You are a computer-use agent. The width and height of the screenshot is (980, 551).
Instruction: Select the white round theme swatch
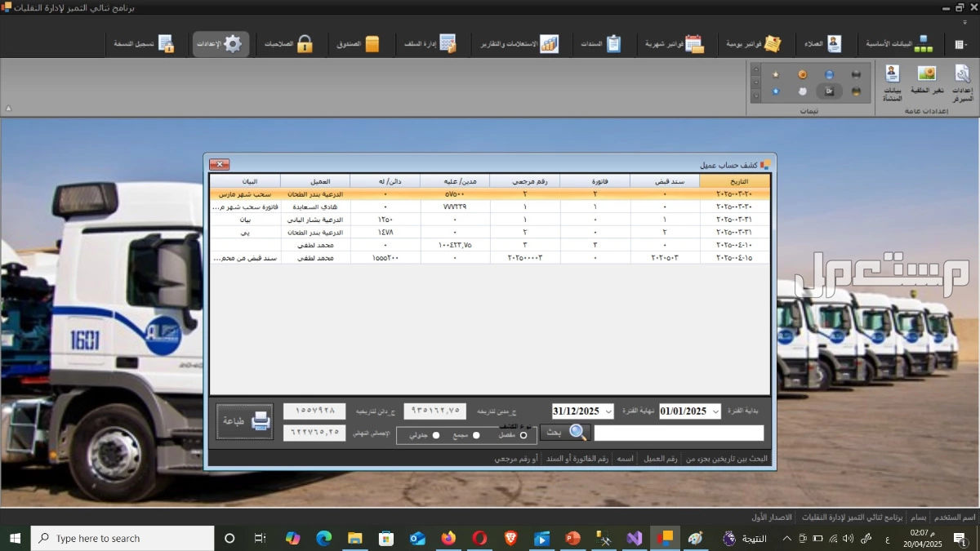click(802, 91)
